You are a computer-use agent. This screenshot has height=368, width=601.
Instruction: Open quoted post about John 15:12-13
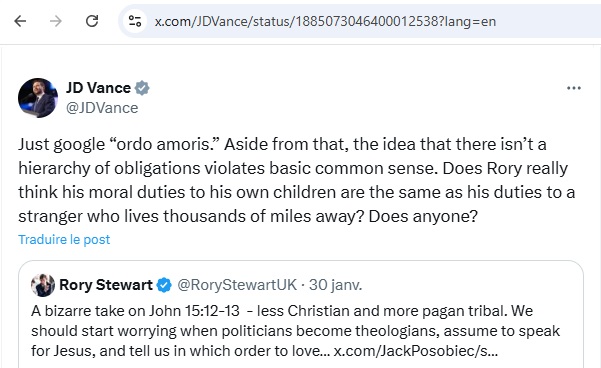tap(301, 314)
